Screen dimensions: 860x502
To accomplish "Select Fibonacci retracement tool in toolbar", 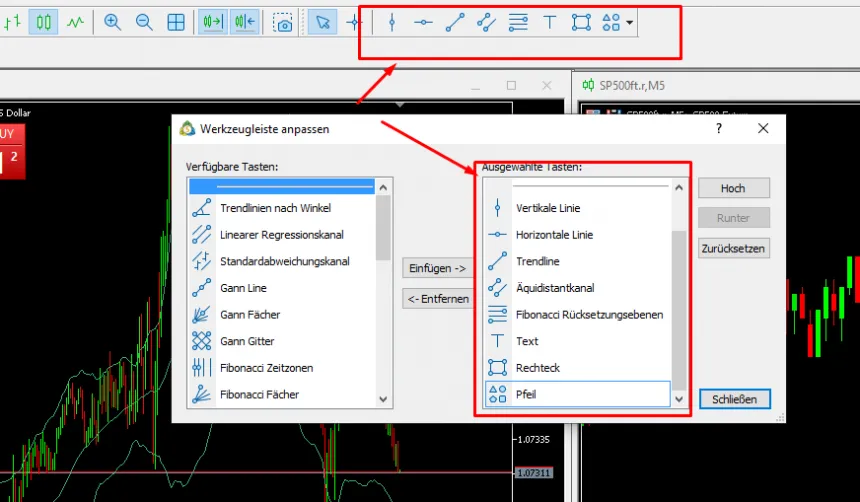I will 518,22.
